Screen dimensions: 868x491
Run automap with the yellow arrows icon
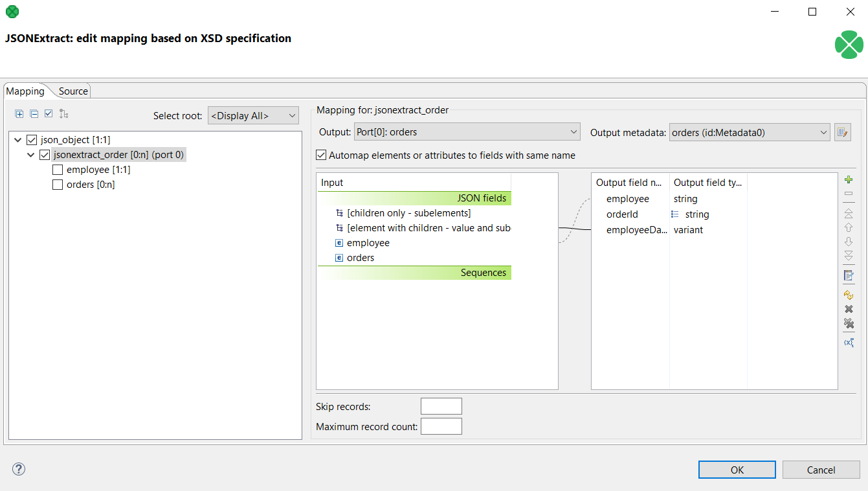pos(849,295)
